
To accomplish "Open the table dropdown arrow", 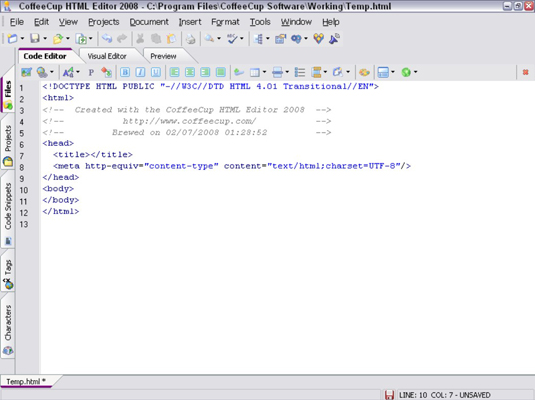I will [x=264, y=72].
